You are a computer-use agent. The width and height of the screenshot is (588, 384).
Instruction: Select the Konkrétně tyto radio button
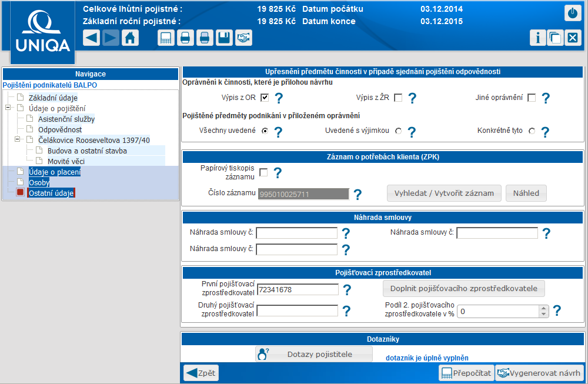pos(532,131)
